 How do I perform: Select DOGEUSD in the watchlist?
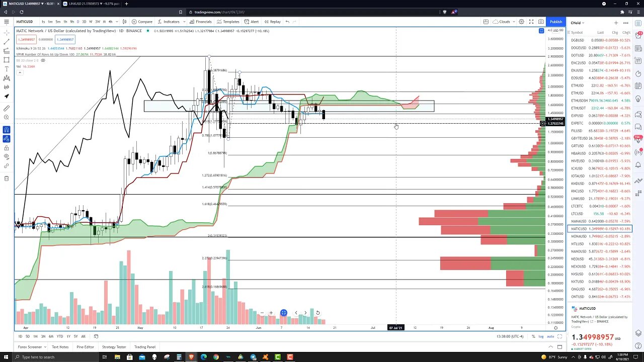point(600,48)
